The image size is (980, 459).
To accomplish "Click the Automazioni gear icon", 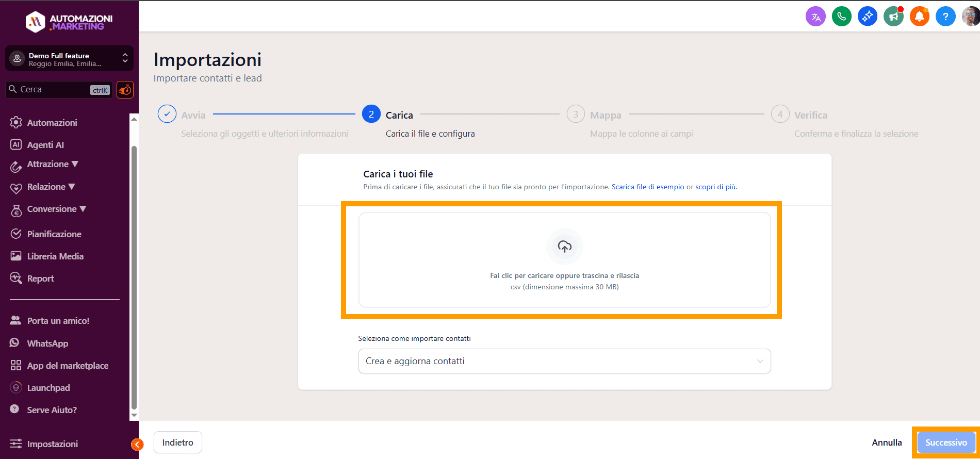I will [x=16, y=122].
